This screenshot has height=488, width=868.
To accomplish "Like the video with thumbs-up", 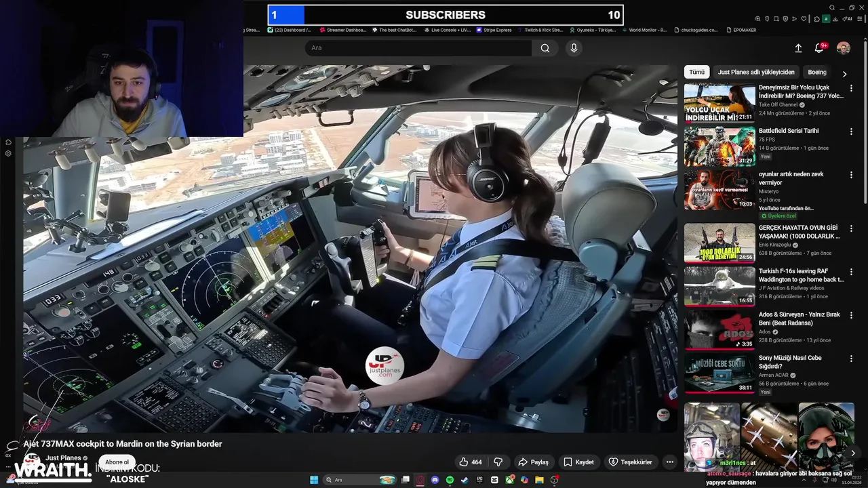I will (x=470, y=462).
